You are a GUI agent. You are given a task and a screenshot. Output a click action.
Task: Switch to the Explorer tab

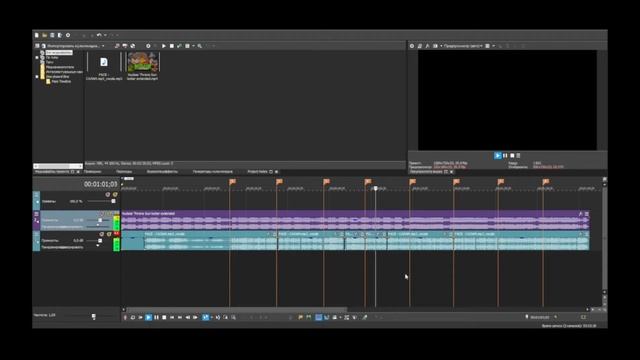tap(92, 172)
